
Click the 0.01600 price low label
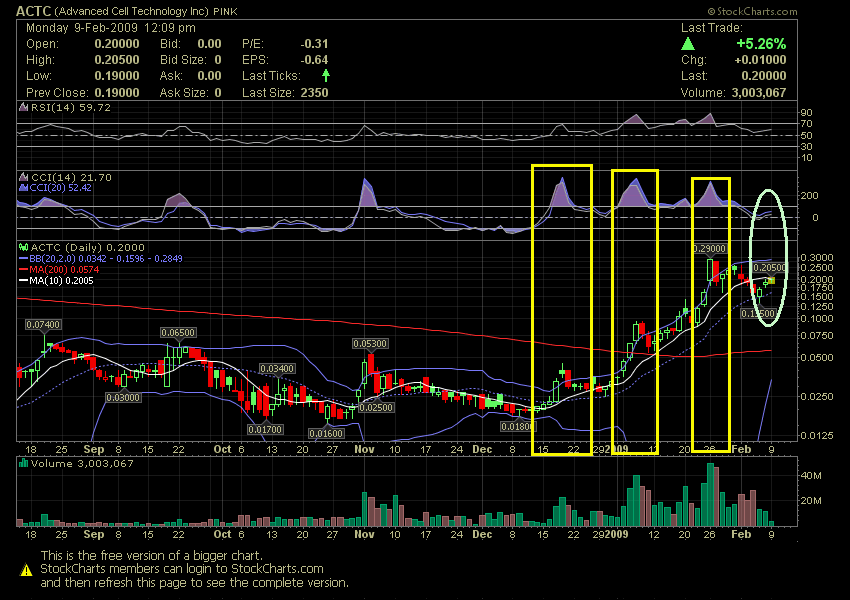point(325,434)
